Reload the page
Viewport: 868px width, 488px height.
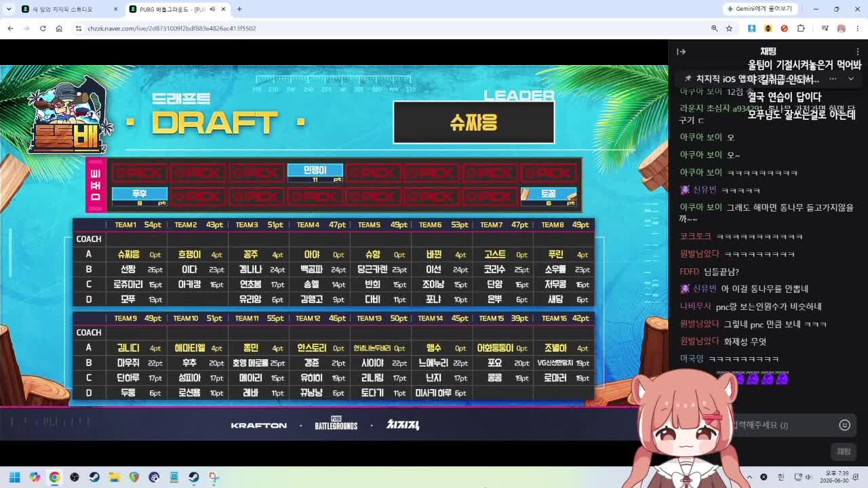43,28
